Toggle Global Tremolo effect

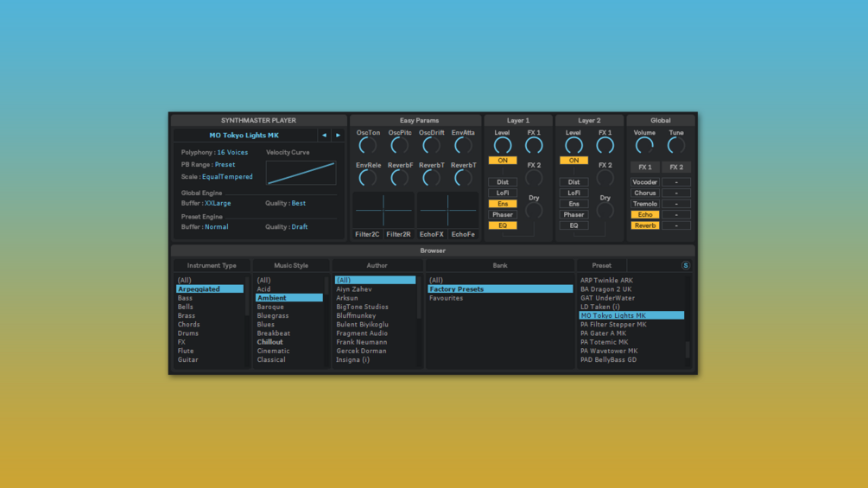tap(645, 204)
